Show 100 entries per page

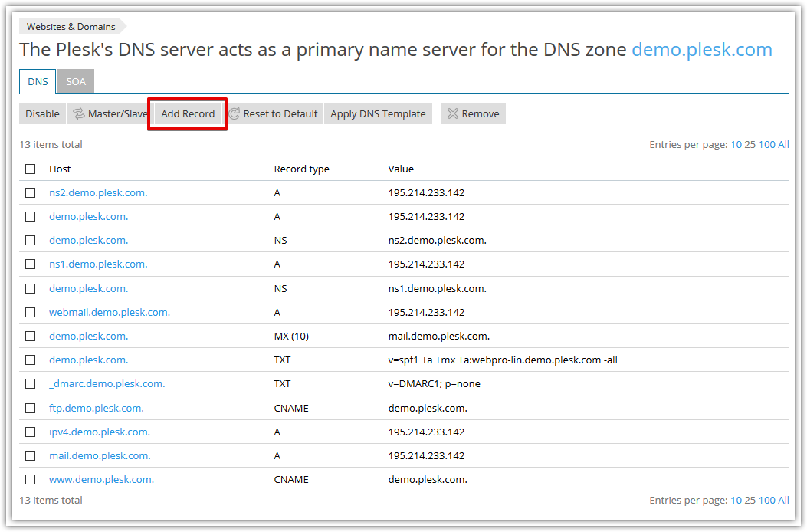[x=766, y=144]
